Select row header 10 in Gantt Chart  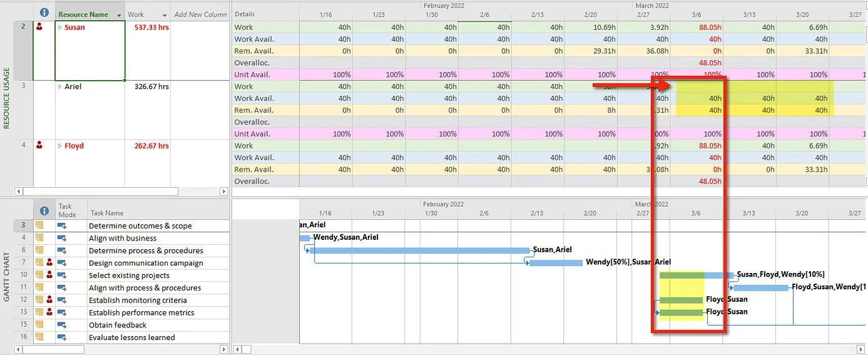point(23,275)
